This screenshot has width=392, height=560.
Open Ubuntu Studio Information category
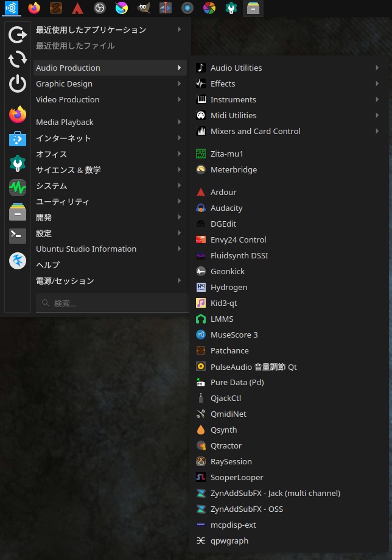(x=110, y=249)
